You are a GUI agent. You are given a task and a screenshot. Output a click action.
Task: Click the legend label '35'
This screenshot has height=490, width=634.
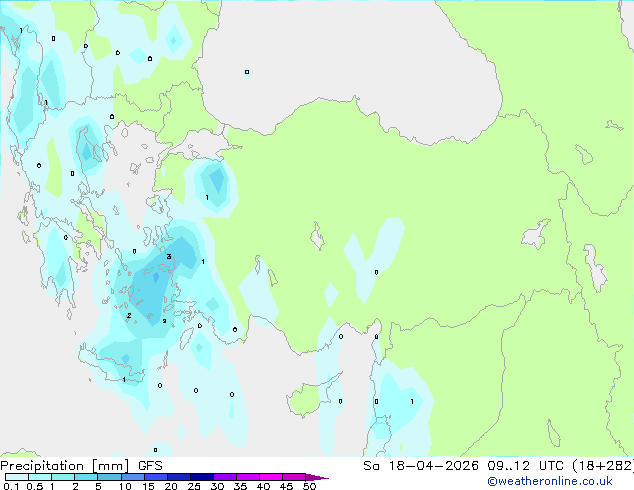(x=240, y=486)
